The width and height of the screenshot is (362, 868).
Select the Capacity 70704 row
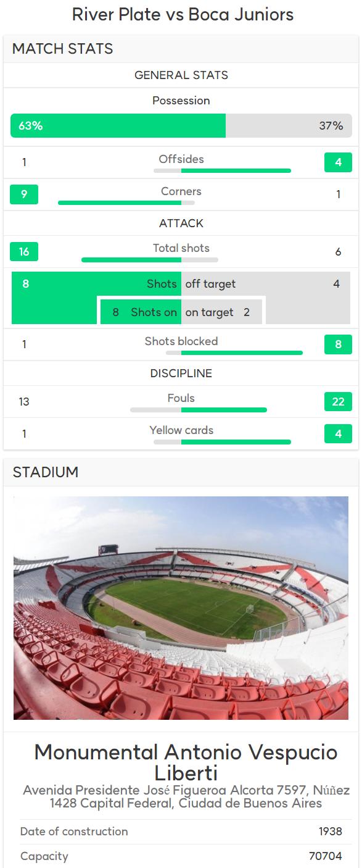[x=181, y=856]
